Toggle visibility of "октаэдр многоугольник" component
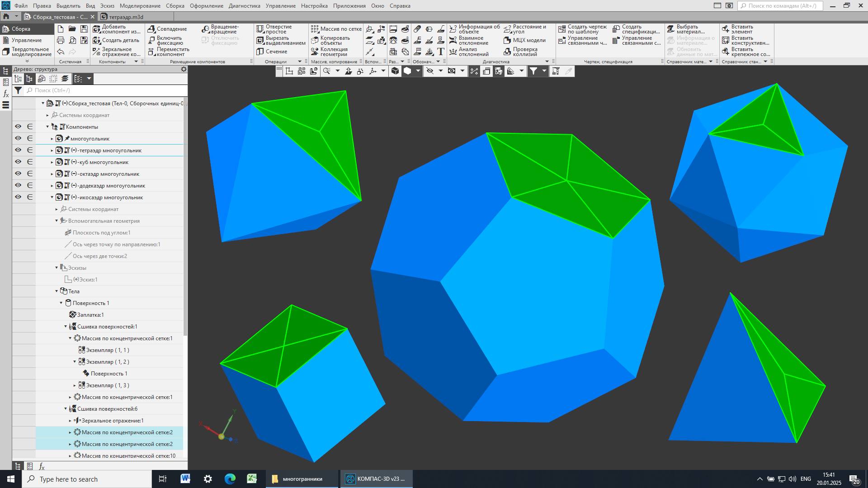 click(17, 174)
